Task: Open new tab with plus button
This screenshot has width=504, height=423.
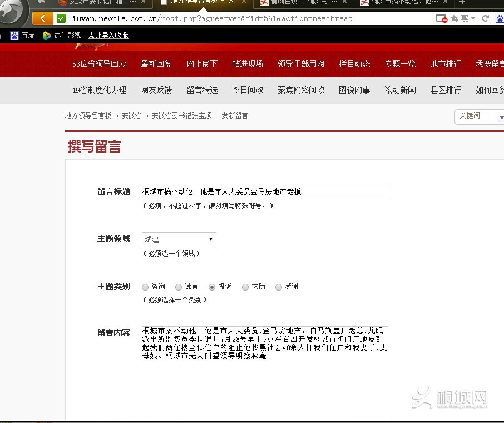Action: click(462, 2)
